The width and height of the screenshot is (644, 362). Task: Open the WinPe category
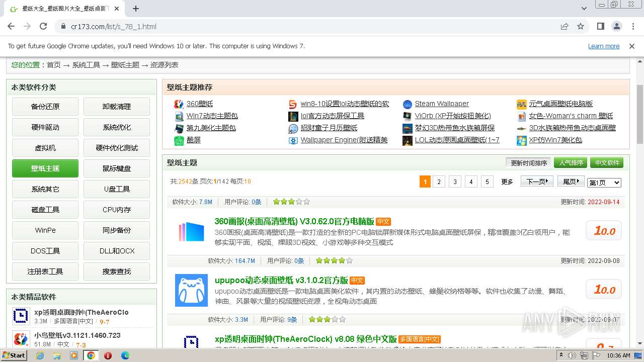[45, 230]
